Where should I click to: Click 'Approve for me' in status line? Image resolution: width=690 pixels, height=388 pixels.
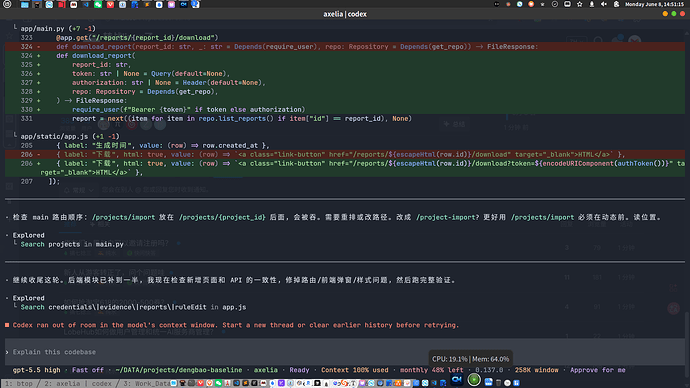point(598,370)
